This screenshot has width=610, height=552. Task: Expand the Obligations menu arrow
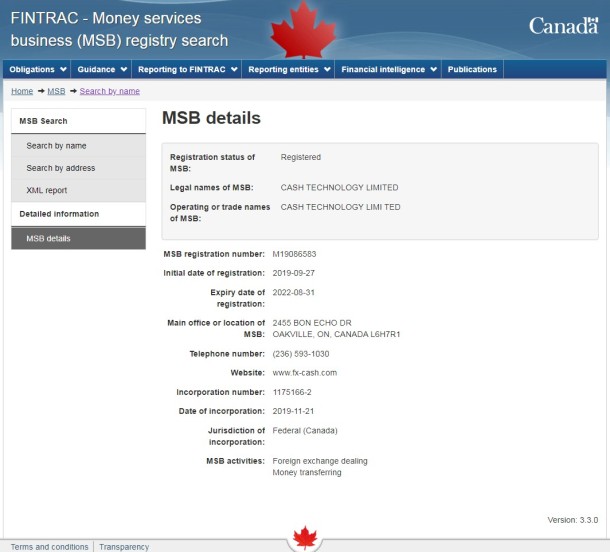coord(63,70)
